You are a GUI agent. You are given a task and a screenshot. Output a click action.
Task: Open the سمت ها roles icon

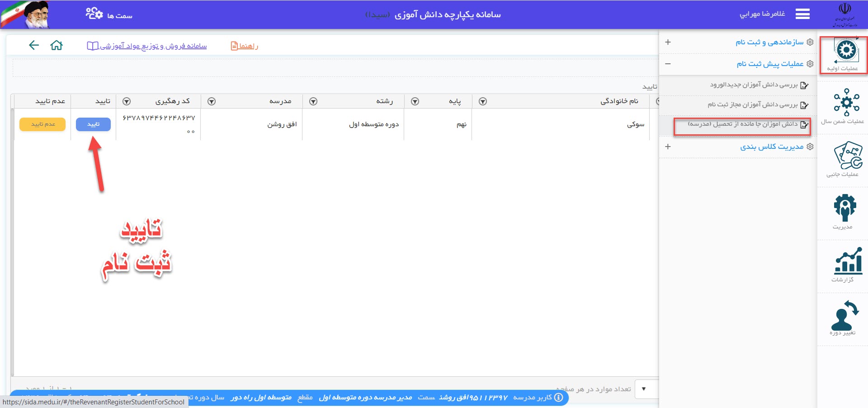click(94, 14)
